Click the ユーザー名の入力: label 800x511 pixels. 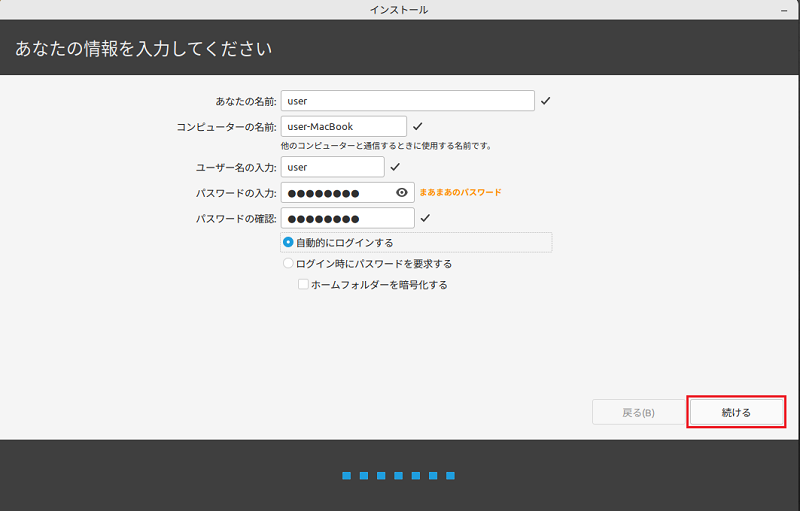click(x=236, y=168)
